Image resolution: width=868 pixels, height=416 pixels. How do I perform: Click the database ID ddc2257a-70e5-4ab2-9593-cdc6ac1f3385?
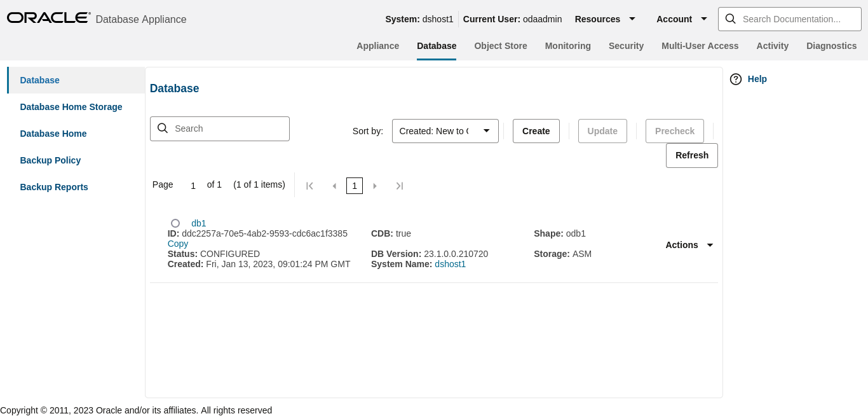[x=265, y=233]
